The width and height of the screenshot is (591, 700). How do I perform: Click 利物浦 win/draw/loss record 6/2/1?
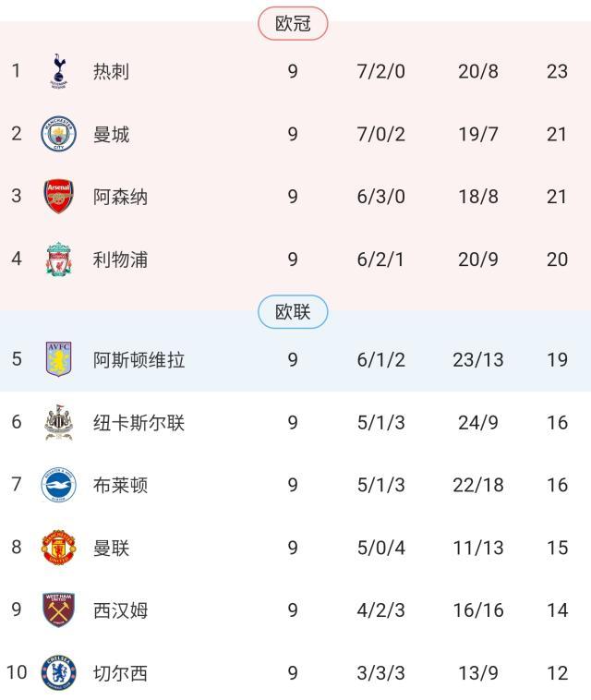click(380, 259)
